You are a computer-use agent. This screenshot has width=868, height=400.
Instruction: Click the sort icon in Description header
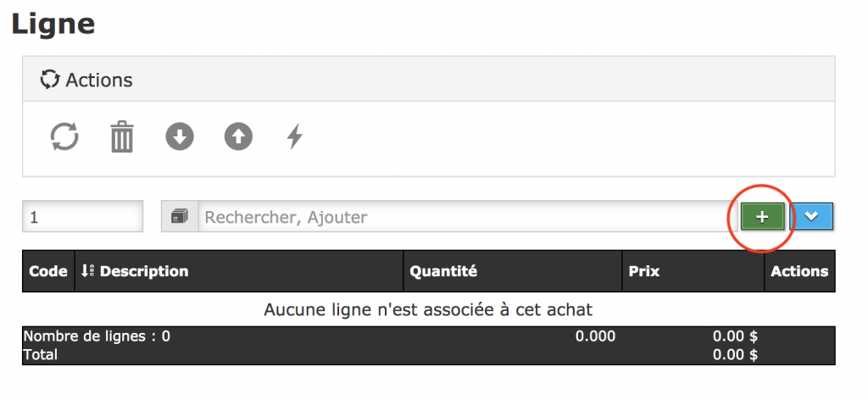tap(86, 271)
